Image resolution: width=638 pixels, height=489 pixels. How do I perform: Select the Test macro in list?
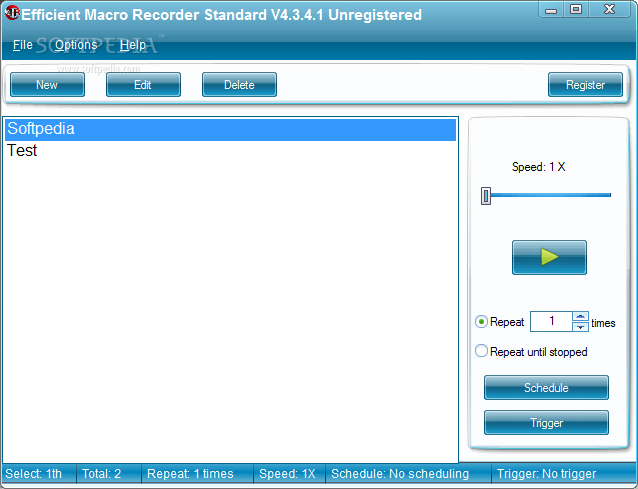[230, 151]
